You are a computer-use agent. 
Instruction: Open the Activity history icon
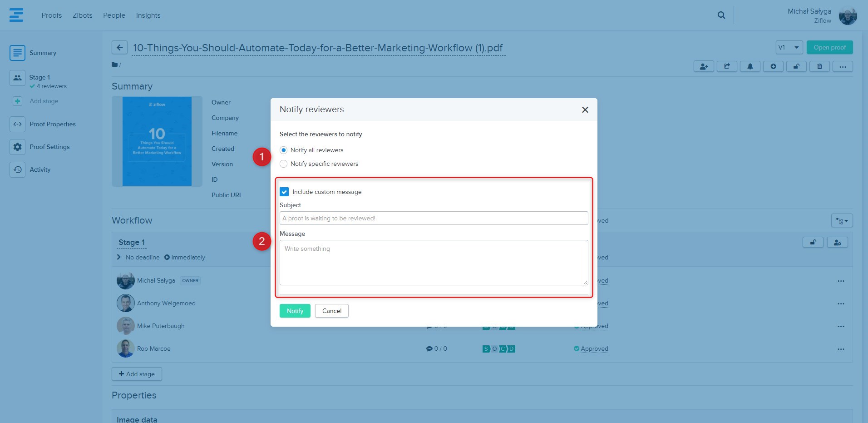point(17,169)
